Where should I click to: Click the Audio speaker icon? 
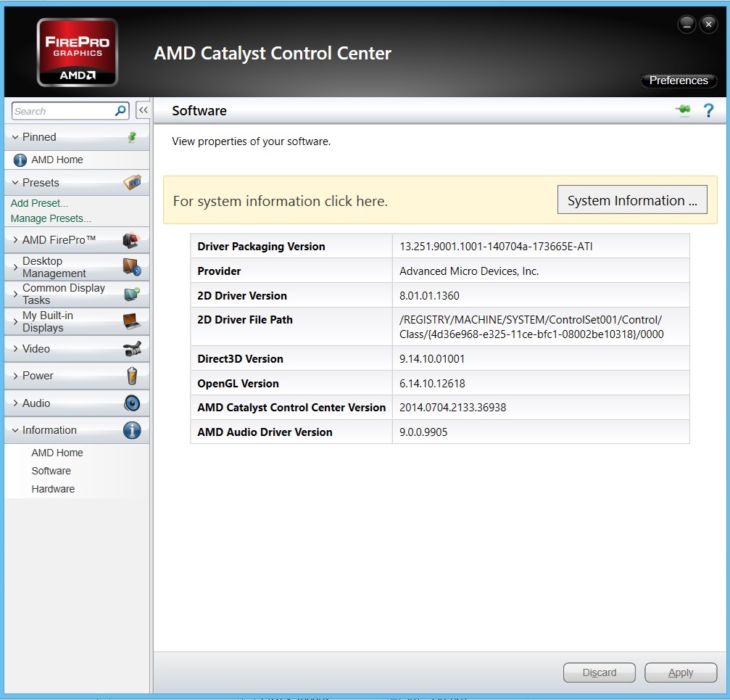[132, 403]
